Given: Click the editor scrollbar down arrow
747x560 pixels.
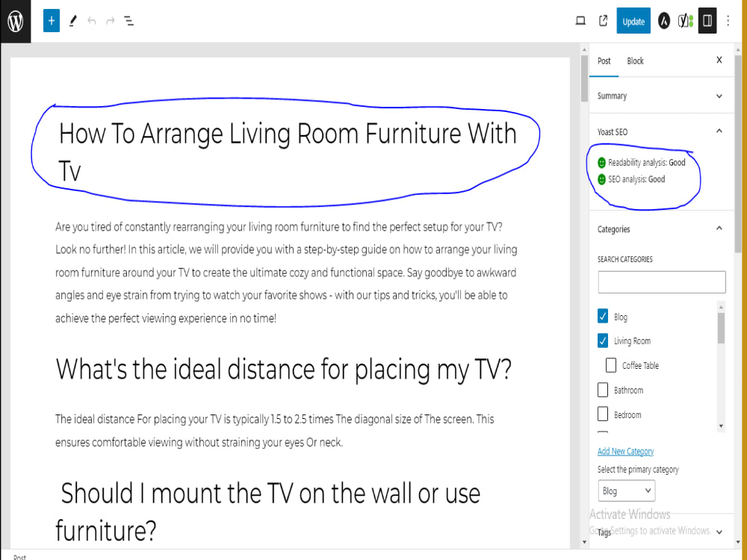Looking at the screenshot, I should tap(585, 542).
